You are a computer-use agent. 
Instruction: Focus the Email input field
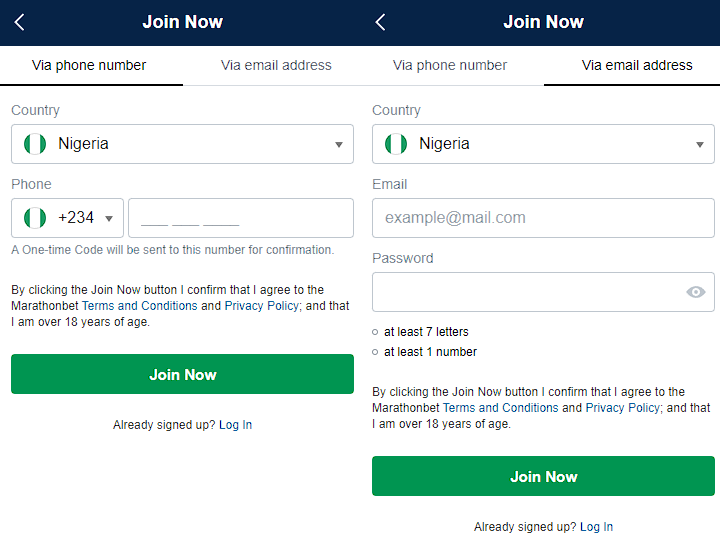[x=543, y=218]
